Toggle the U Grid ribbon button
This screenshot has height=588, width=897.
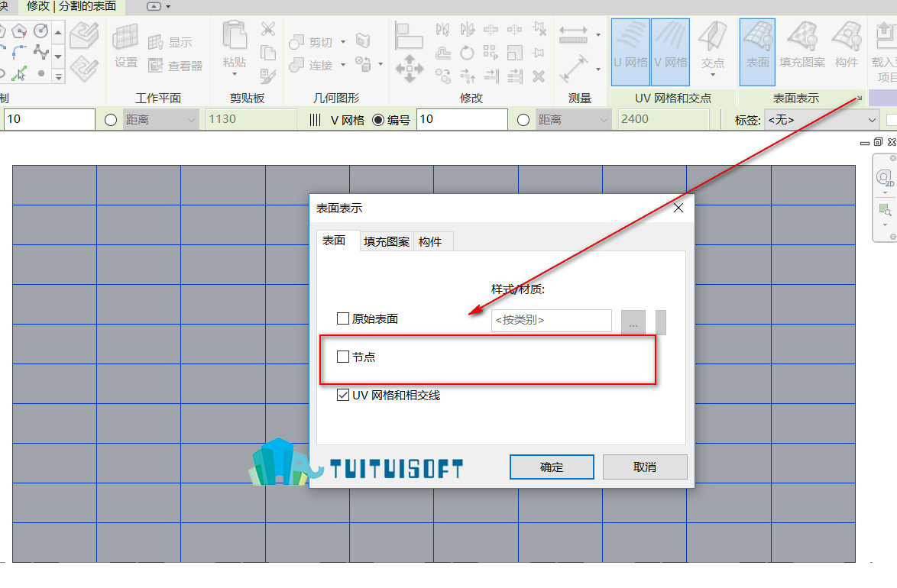coord(630,51)
